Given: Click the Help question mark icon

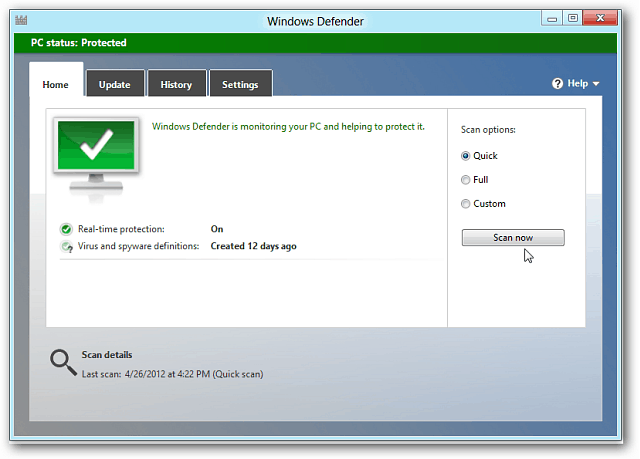Looking at the screenshot, I should [x=557, y=84].
